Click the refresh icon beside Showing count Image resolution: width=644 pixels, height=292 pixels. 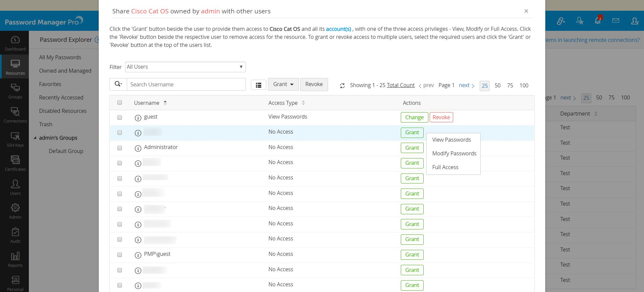coord(342,86)
